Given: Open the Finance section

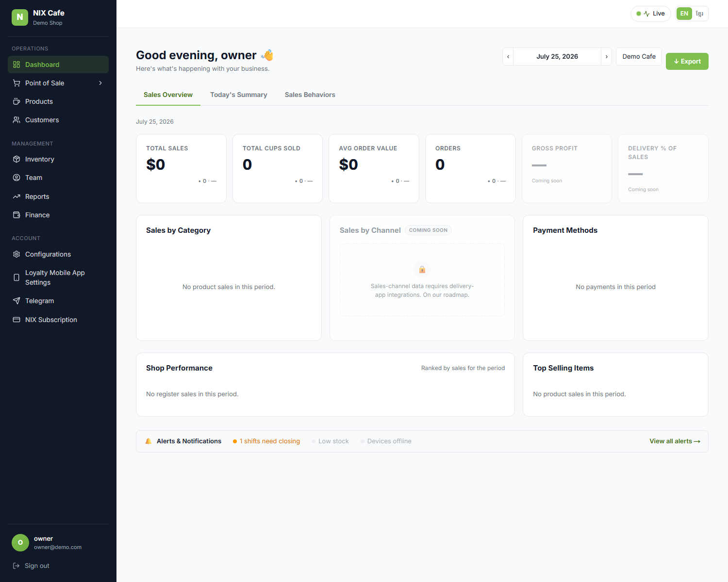Looking at the screenshot, I should pos(58,215).
